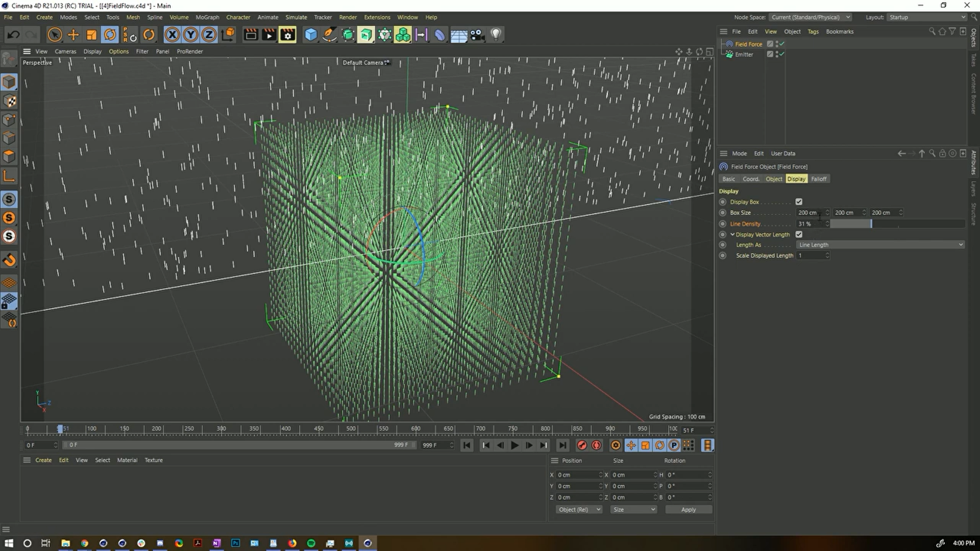Open Object tab in Field Force panel
980x551 pixels.
point(773,178)
